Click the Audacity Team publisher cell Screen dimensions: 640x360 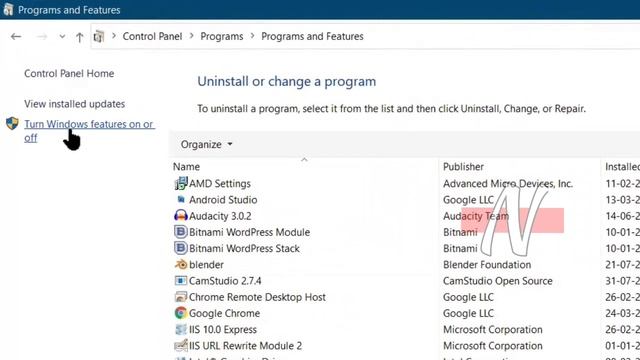[476, 216]
